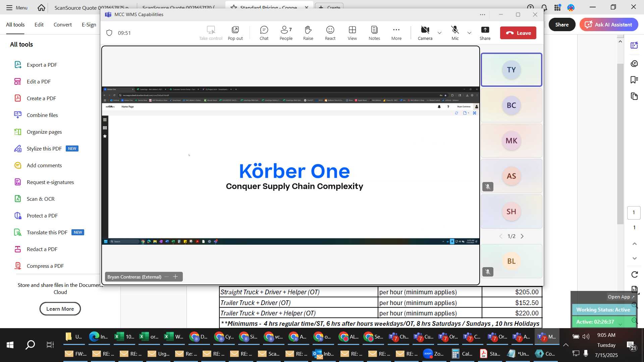Open the React emoji menu
This screenshot has width=644, height=362.
330,33
